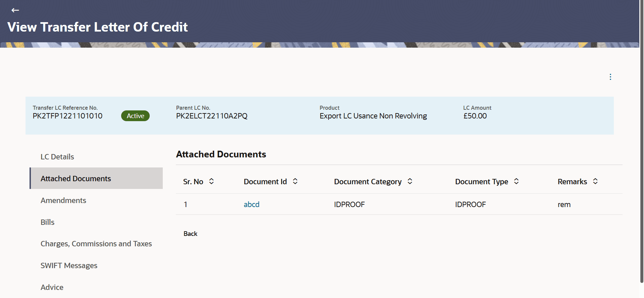Click the page vertical scrollbar
This screenshot has width=644, height=298.
click(x=642, y=141)
